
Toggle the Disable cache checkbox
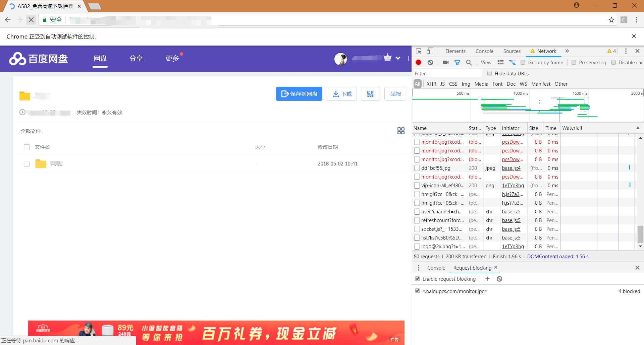pyautogui.click(x=613, y=62)
